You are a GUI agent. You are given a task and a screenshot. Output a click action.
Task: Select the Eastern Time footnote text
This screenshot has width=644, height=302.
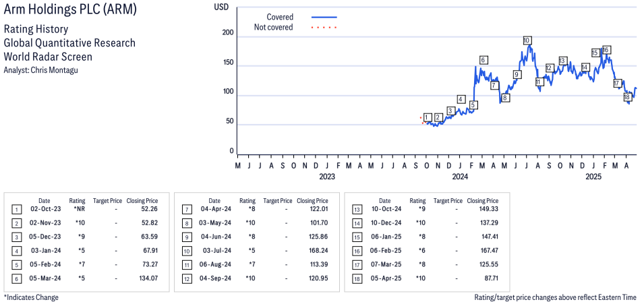[x=555, y=297]
